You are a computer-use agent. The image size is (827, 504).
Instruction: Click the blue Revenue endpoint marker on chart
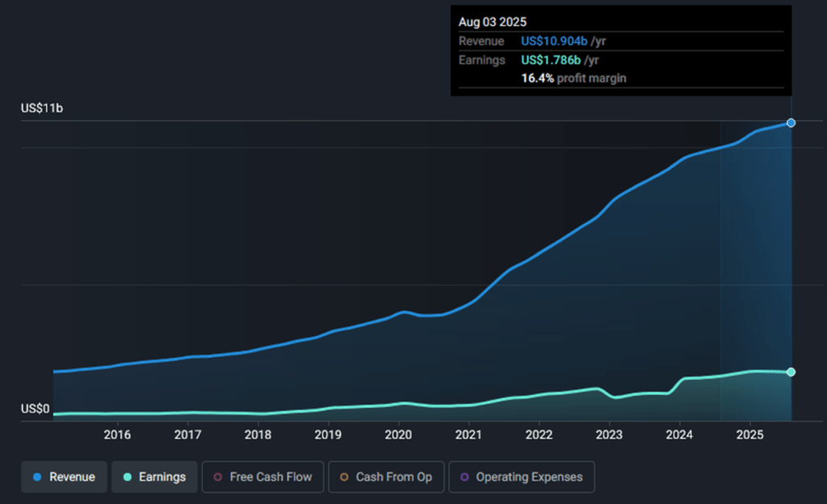click(790, 123)
